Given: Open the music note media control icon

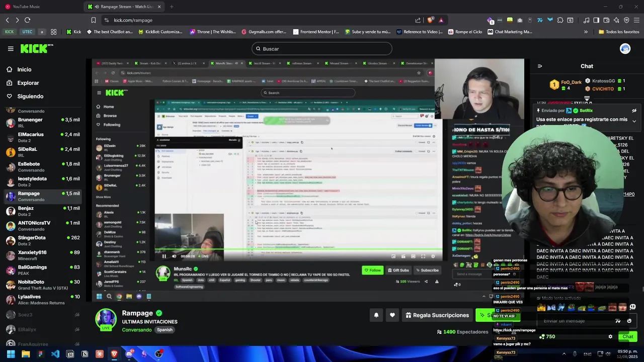Looking at the screenshot, I should [x=586, y=20].
